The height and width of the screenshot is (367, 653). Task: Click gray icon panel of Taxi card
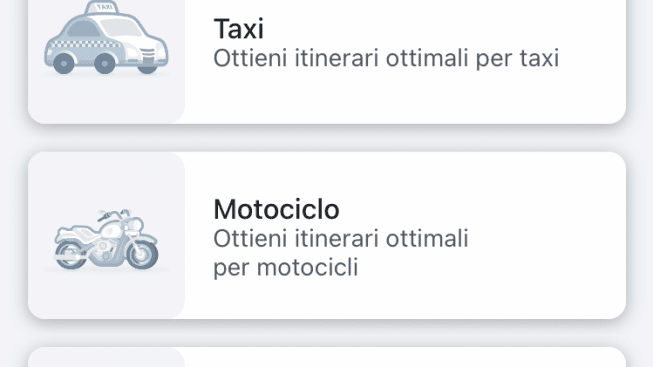pos(106,62)
